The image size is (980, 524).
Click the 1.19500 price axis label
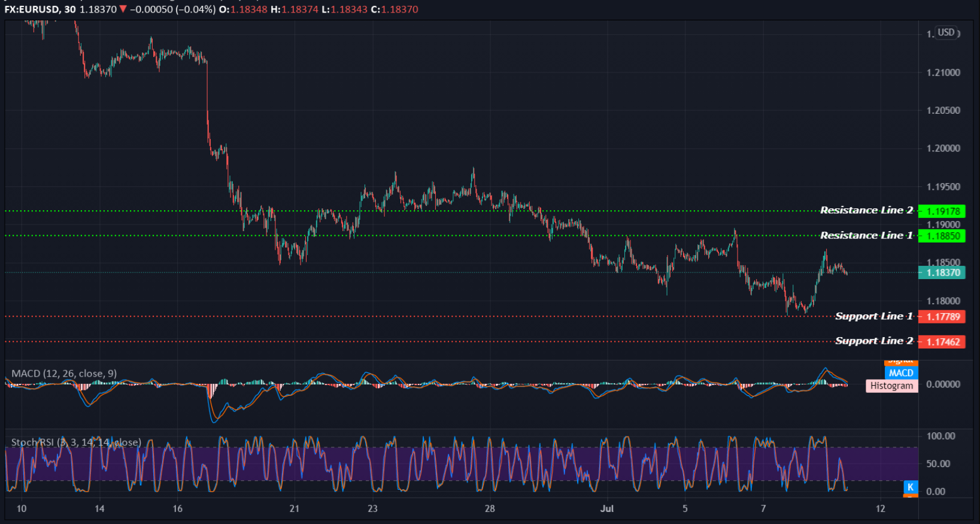(943, 187)
